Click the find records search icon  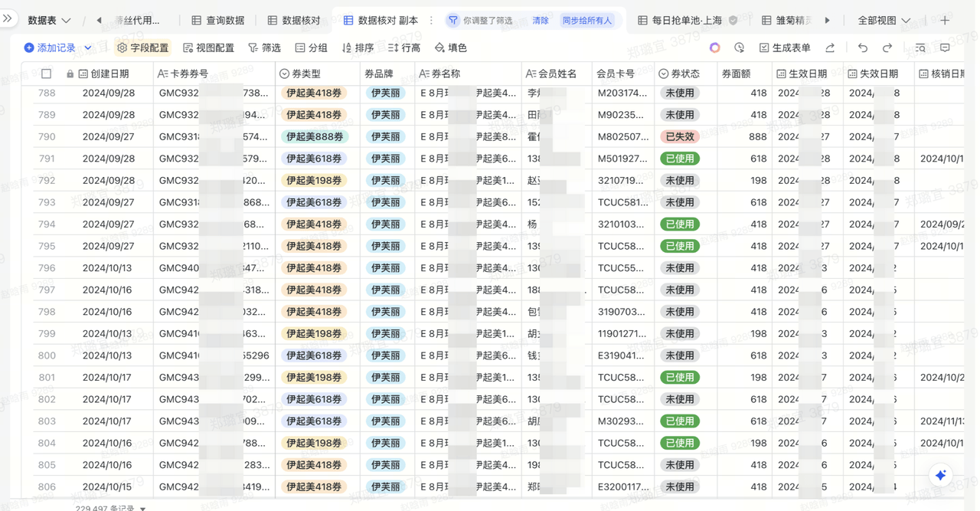(x=920, y=47)
